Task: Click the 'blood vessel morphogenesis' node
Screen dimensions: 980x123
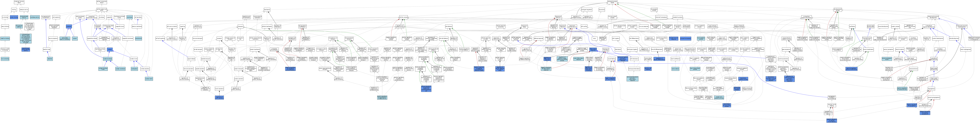Action: coord(934,79)
